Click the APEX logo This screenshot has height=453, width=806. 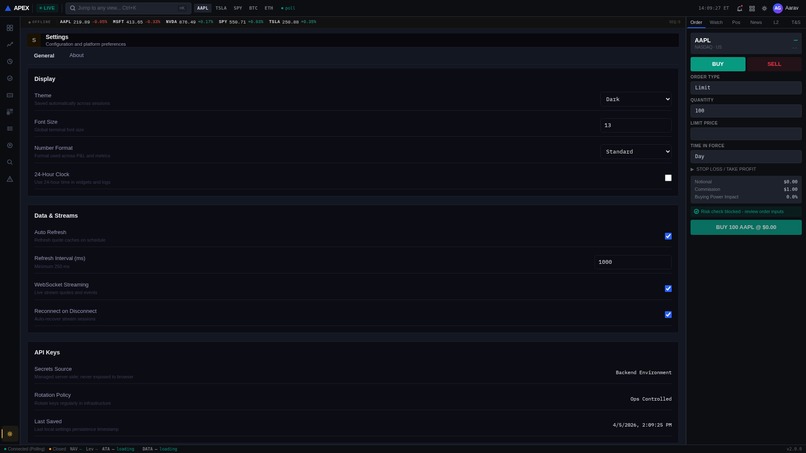click(17, 8)
